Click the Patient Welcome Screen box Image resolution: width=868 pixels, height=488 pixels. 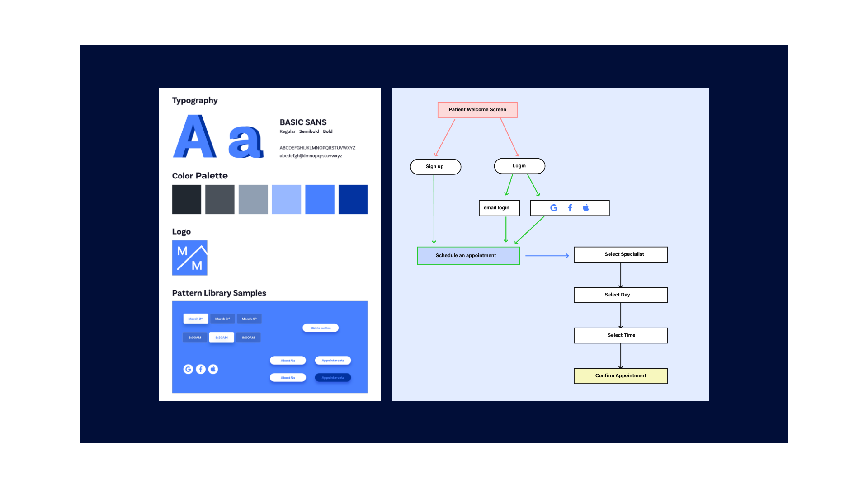point(477,110)
